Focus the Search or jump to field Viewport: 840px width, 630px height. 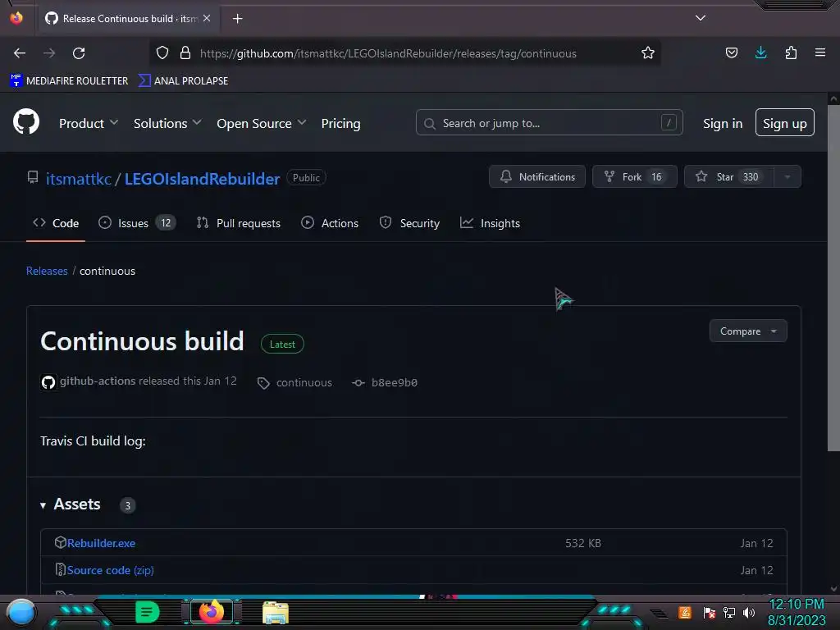(549, 123)
